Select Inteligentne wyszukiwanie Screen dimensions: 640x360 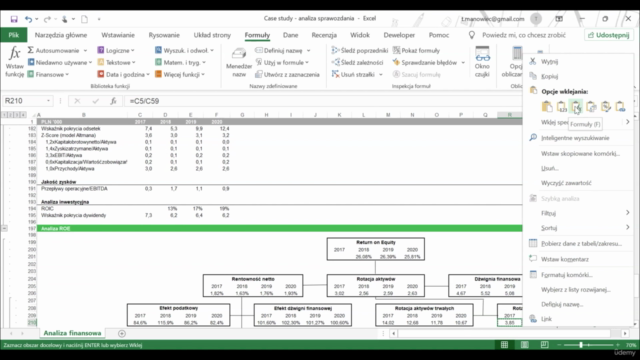click(575, 138)
